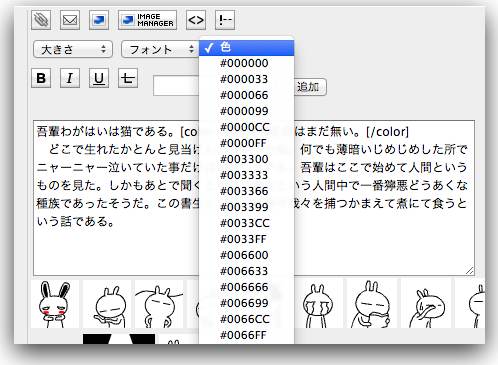Select the checked 色 header option

(247, 47)
